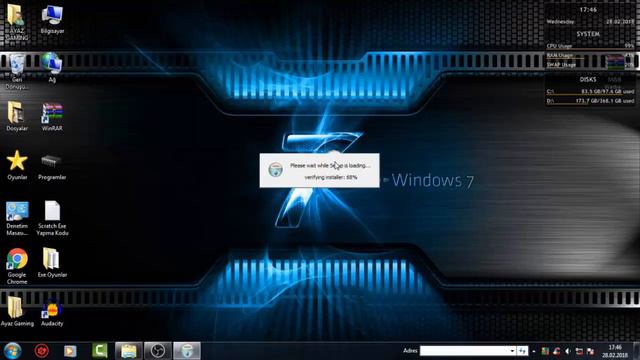Screen dimensions: 640x360
Task: Click the "verifying installer: 68%" text
Action: click(x=331, y=177)
